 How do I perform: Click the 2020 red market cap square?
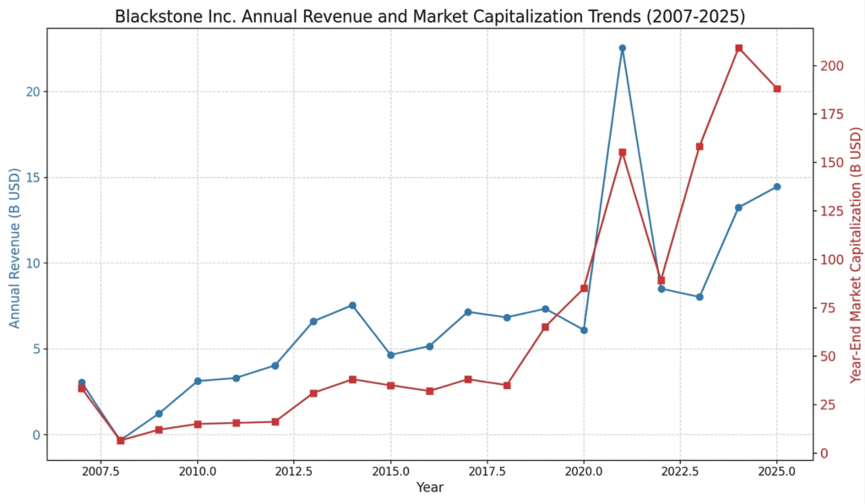[x=584, y=288]
